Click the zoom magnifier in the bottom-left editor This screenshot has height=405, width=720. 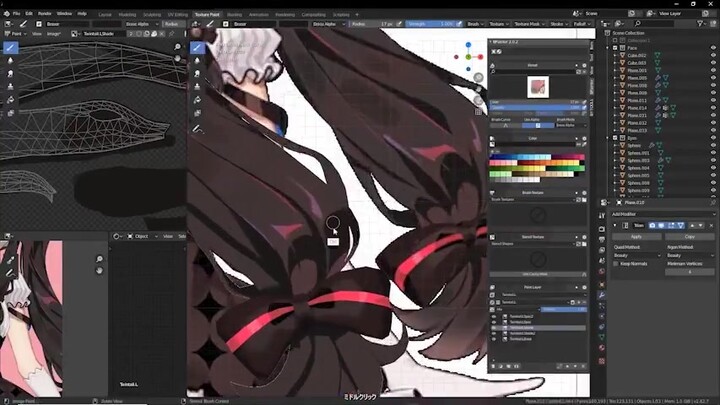[99, 259]
